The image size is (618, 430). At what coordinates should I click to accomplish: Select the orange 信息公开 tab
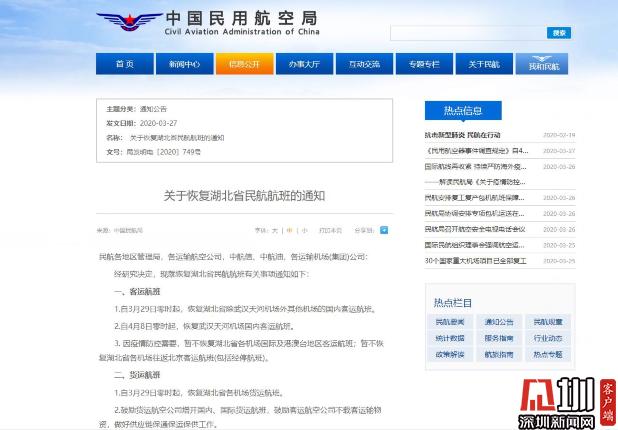point(244,64)
